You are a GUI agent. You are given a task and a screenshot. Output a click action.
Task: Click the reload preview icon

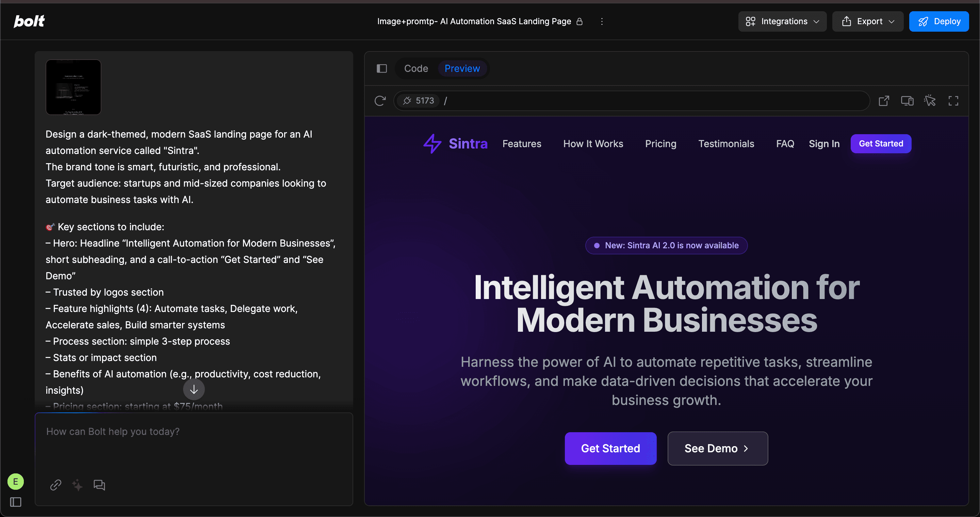pyautogui.click(x=380, y=100)
